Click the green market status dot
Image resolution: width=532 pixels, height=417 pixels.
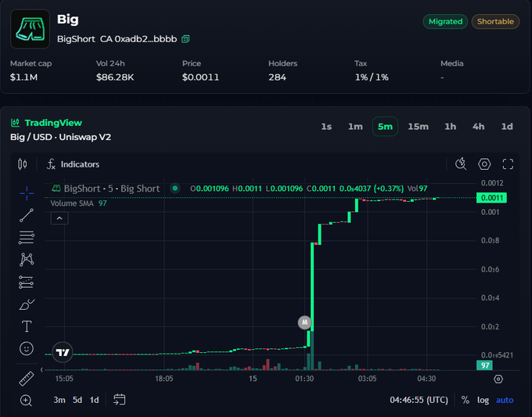point(175,188)
